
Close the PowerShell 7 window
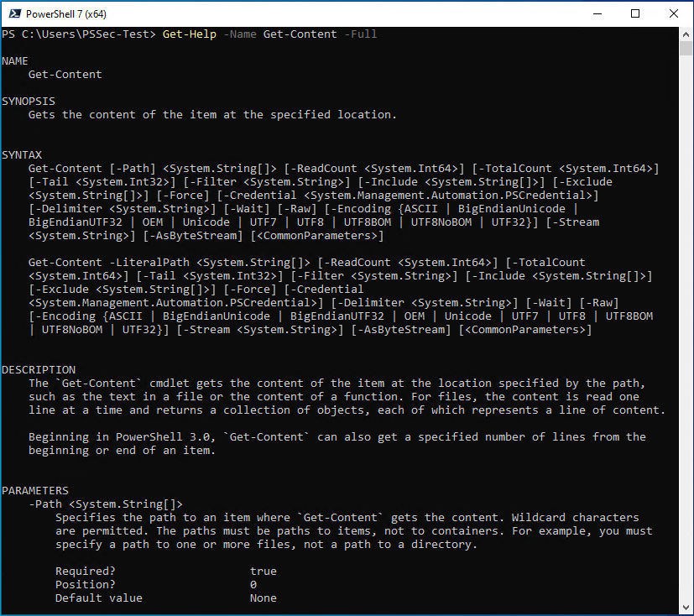pyautogui.click(x=674, y=13)
